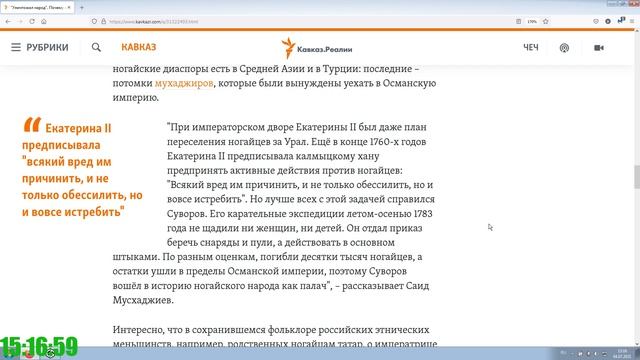640x360 pixels.
Task: Click the pull quote 'Екатерина II предписывала'
Action: click(82, 170)
